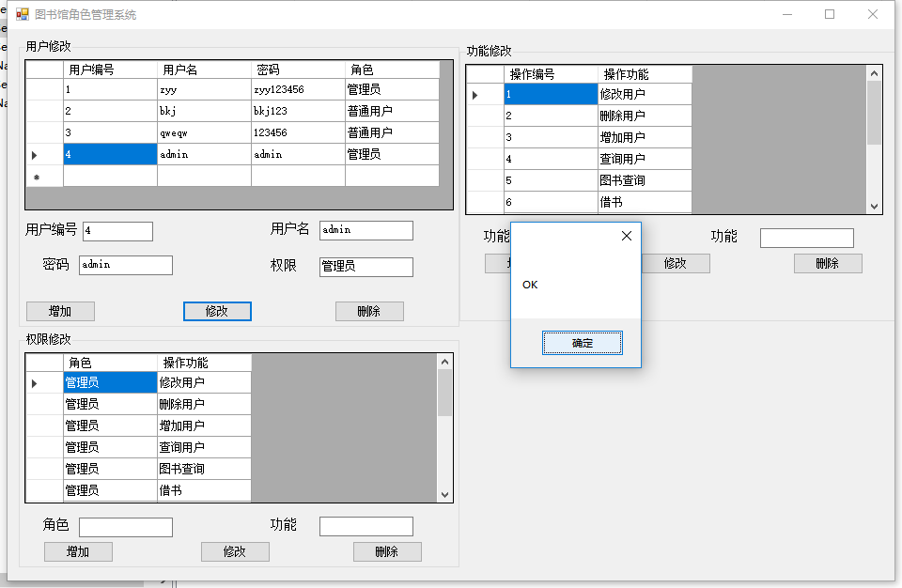Click the 用户编号 input field

pyautogui.click(x=118, y=231)
